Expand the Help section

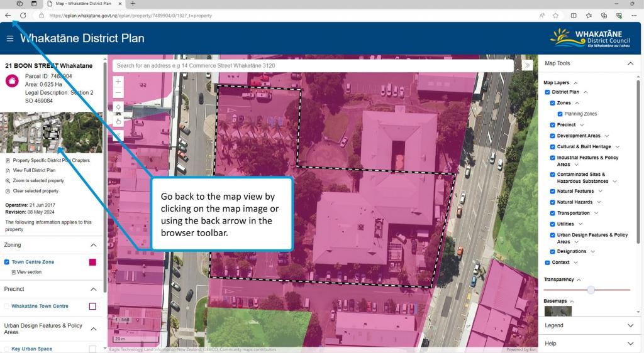630,344
